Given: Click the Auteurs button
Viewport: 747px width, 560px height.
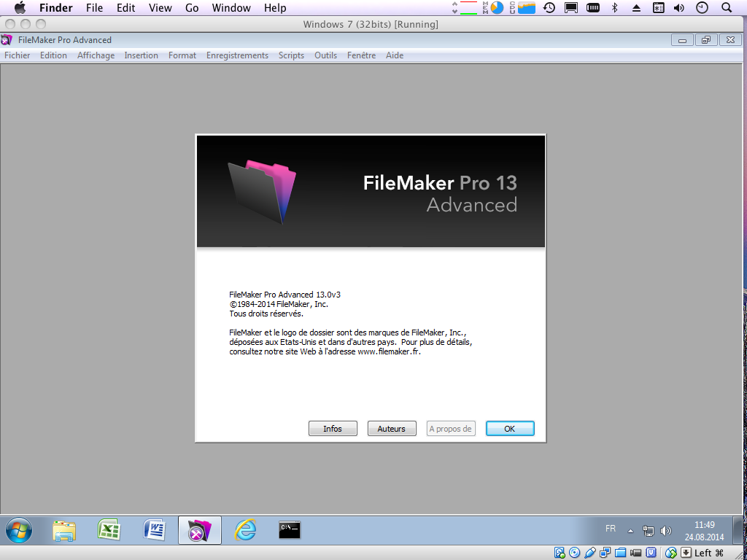Looking at the screenshot, I should click(392, 429).
